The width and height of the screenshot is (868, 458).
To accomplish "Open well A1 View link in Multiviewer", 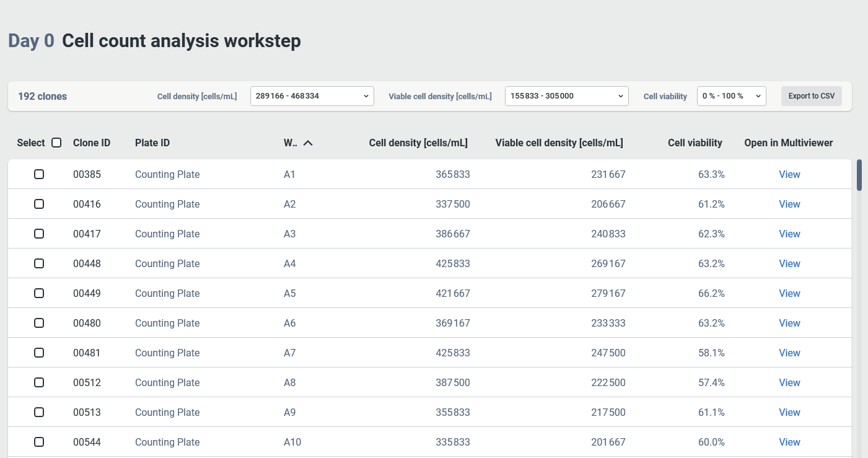I will 789,174.
